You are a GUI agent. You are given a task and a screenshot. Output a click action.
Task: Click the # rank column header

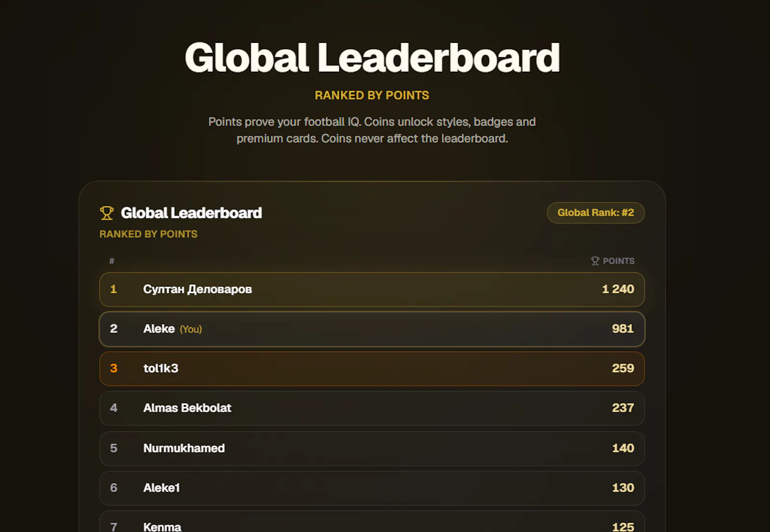112,261
